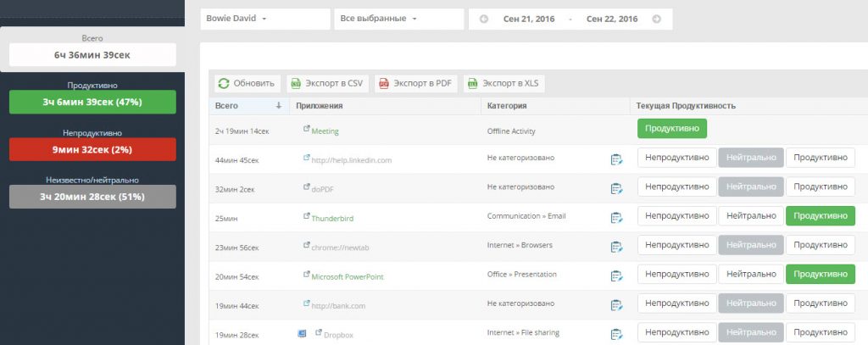Open external link icon beside doPDF
This screenshot has height=345, width=868.
(306, 186)
